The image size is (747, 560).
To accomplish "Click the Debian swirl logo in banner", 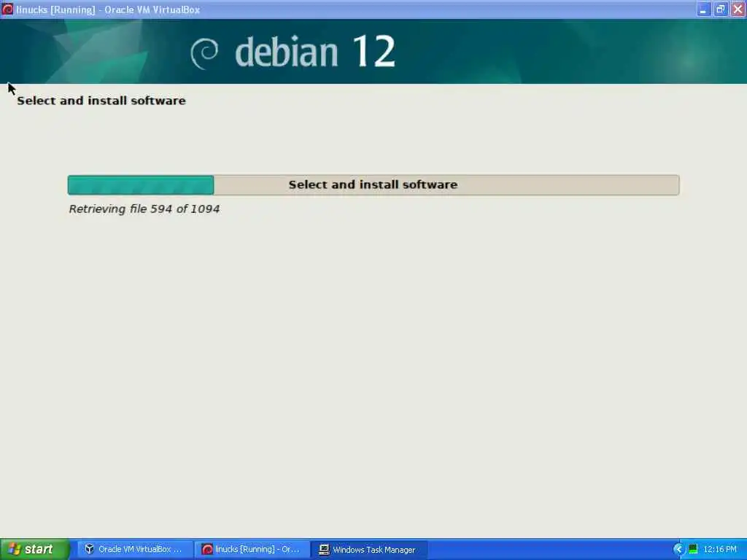I will click(x=204, y=53).
